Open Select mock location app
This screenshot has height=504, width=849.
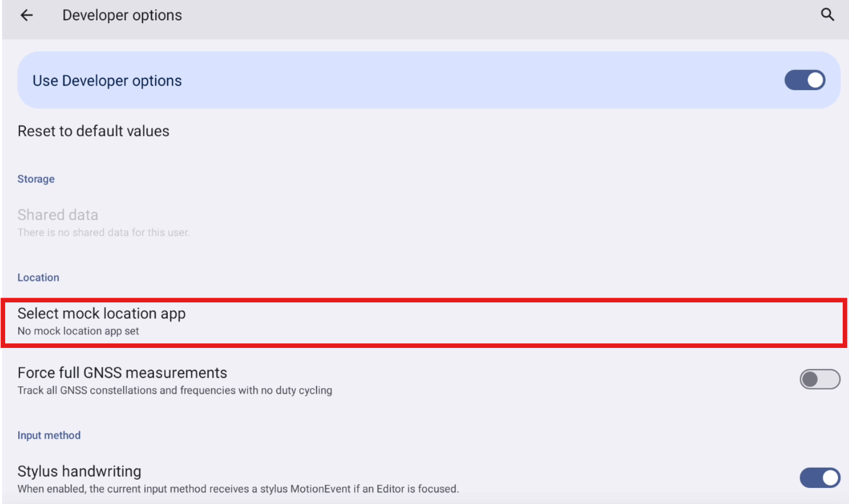click(x=102, y=314)
